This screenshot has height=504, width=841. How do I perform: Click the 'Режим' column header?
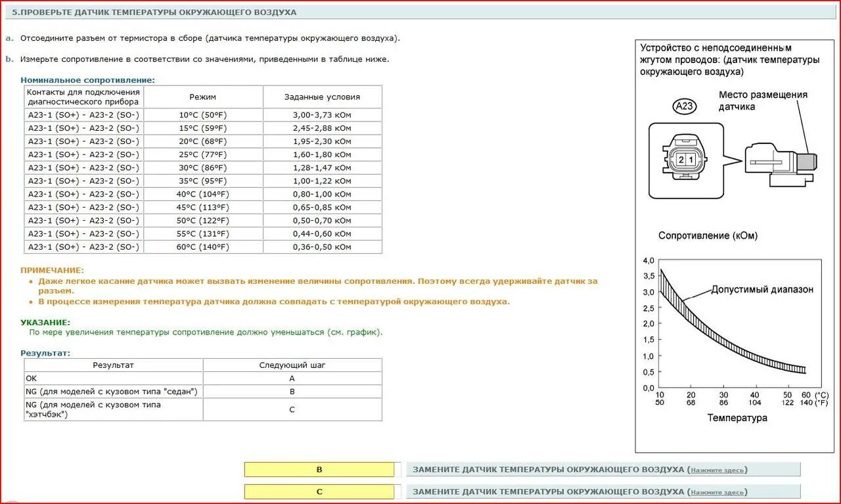tap(203, 97)
